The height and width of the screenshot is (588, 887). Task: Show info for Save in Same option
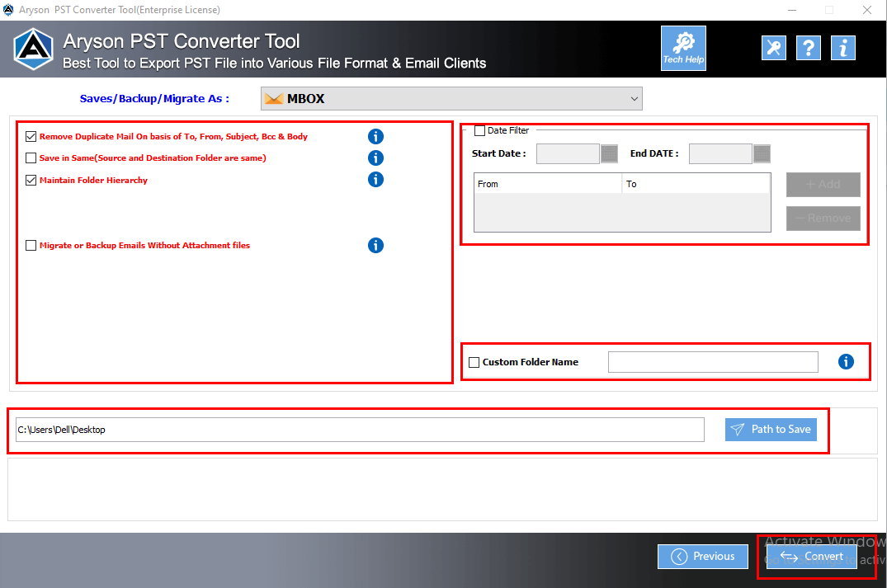[x=375, y=158]
